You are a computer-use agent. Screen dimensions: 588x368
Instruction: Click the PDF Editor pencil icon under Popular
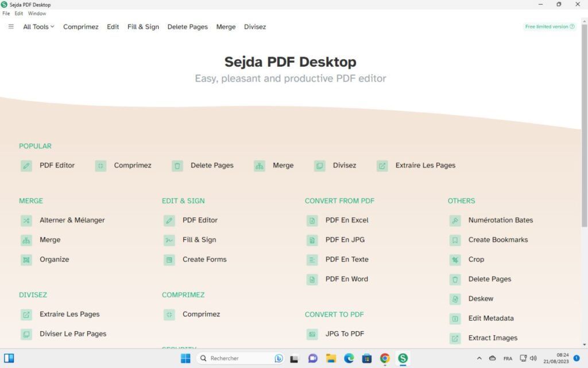tap(26, 166)
